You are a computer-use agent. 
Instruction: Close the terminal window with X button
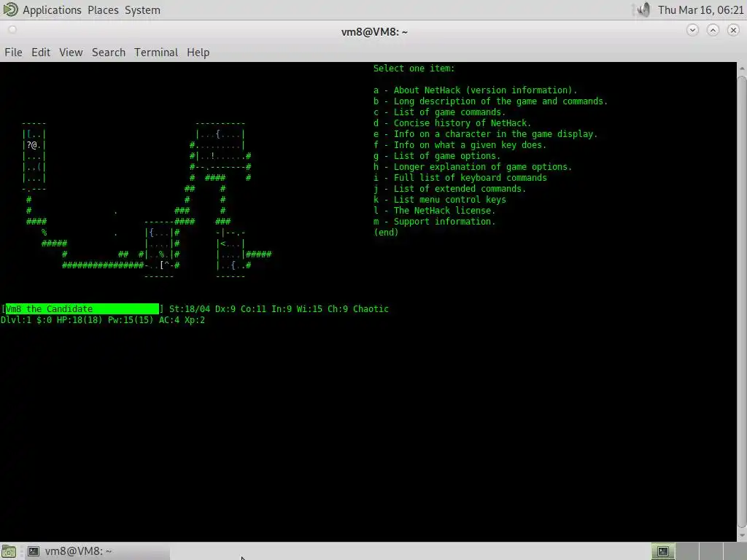tap(733, 31)
